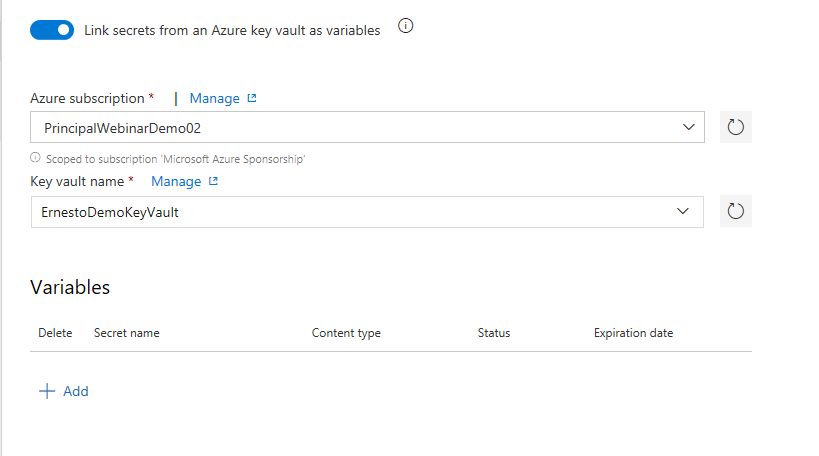The height and width of the screenshot is (456, 819).
Task: Click the Expiration date column header
Action: [633, 333]
